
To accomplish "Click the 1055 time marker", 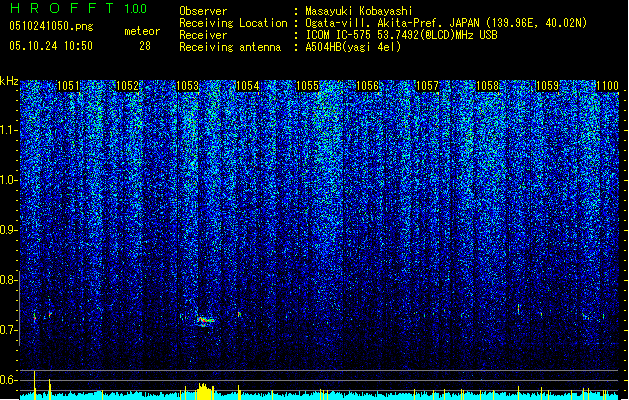I will (307, 86).
